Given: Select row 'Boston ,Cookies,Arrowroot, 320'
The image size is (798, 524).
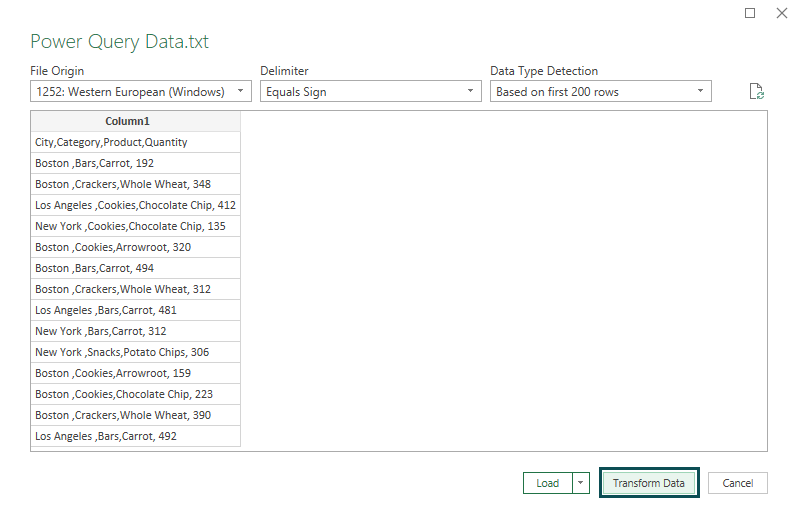Looking at the screenshot, I should (135, 247).
